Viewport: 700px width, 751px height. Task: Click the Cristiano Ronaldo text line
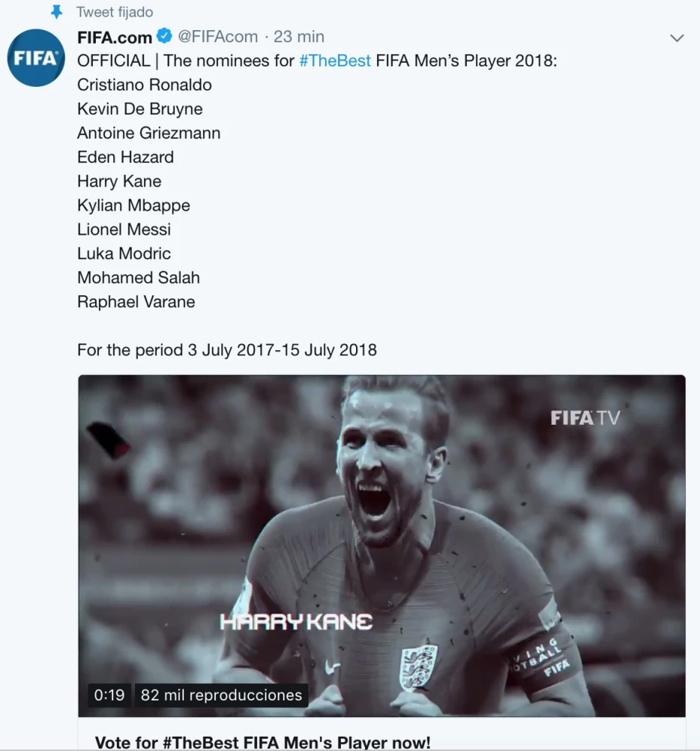coord(144,85)
